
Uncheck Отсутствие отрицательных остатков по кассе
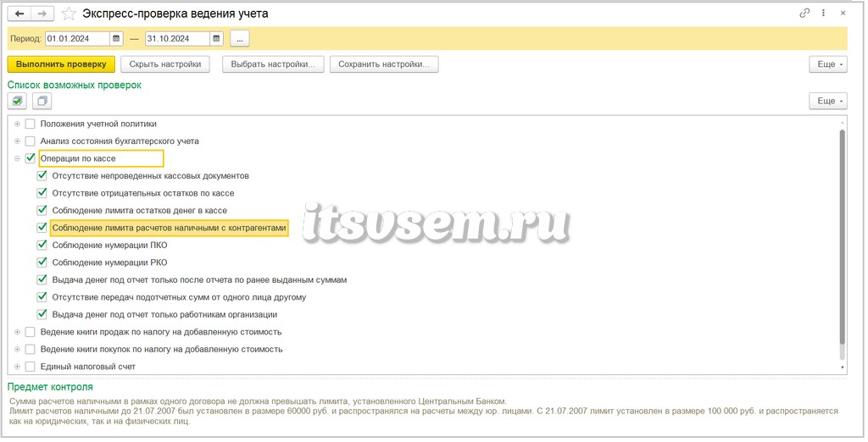tap(42, 193)
